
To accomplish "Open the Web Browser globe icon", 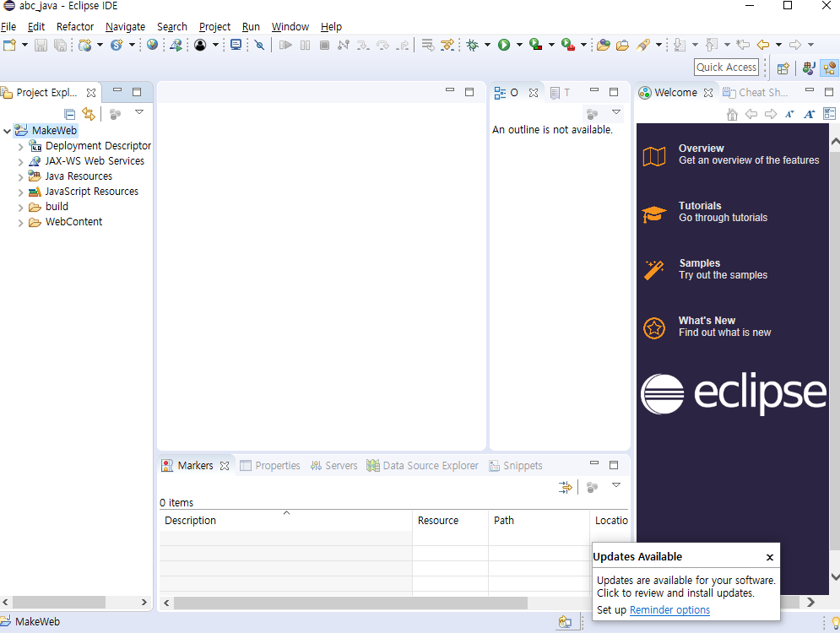I will tap(152, 45).
